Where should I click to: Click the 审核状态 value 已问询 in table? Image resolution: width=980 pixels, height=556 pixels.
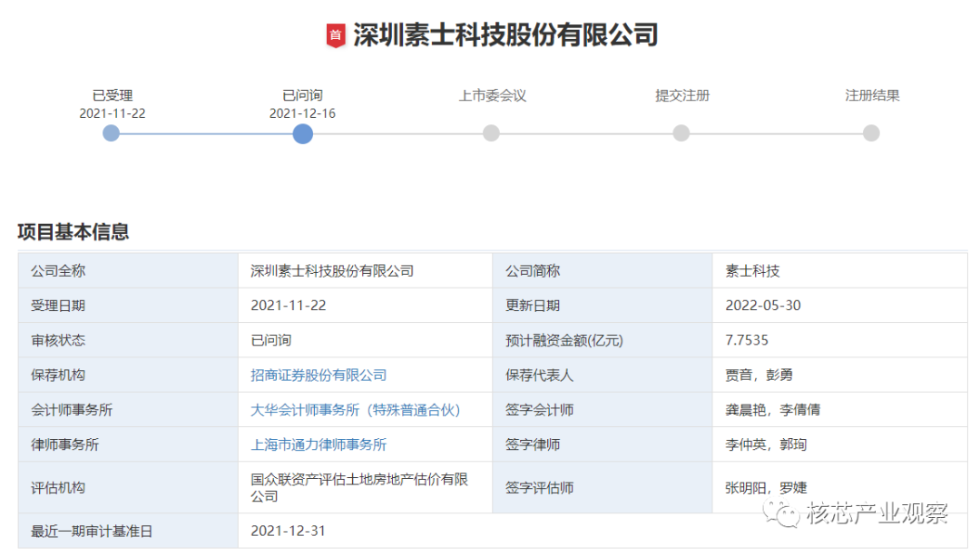coord(271,340)
